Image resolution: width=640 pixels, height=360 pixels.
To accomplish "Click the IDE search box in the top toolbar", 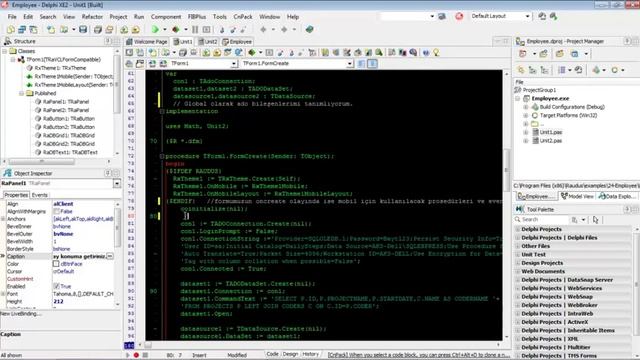I will 407,16.
